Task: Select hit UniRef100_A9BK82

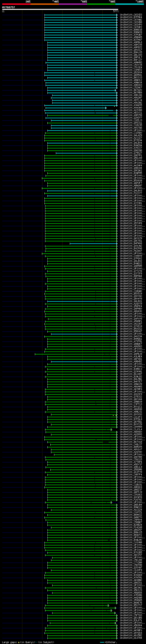Action: pyautogui.click(x=131, y=361)
